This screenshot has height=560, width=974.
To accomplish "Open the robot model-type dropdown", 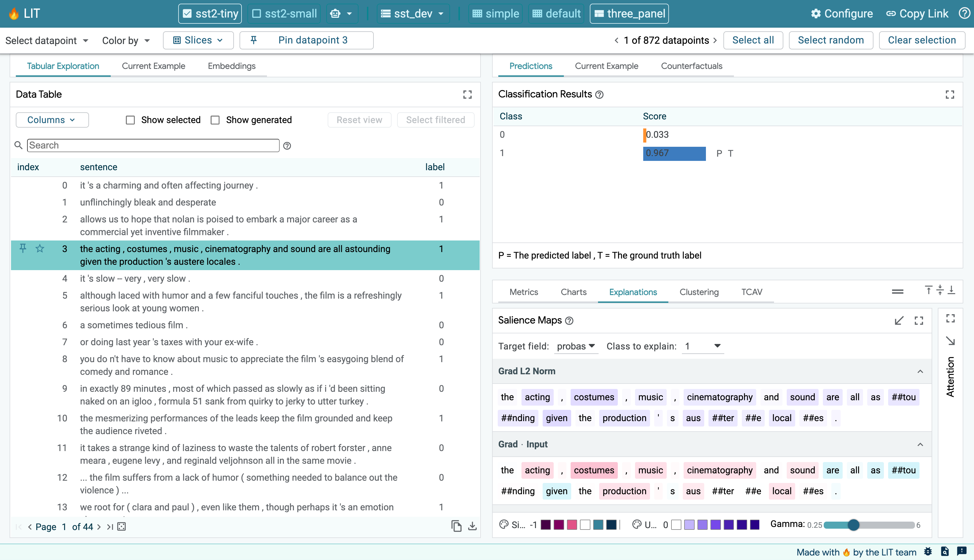I will [x=342, y=14].
